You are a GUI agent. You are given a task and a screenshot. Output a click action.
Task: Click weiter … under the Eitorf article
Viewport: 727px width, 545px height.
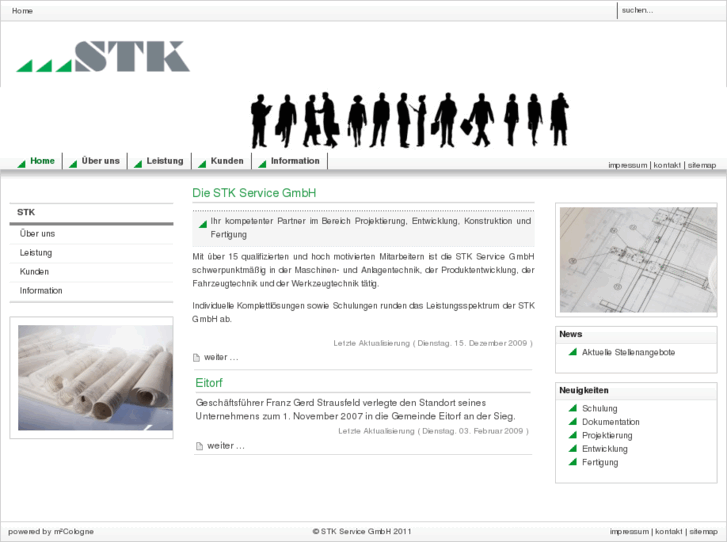coord(226,446)
